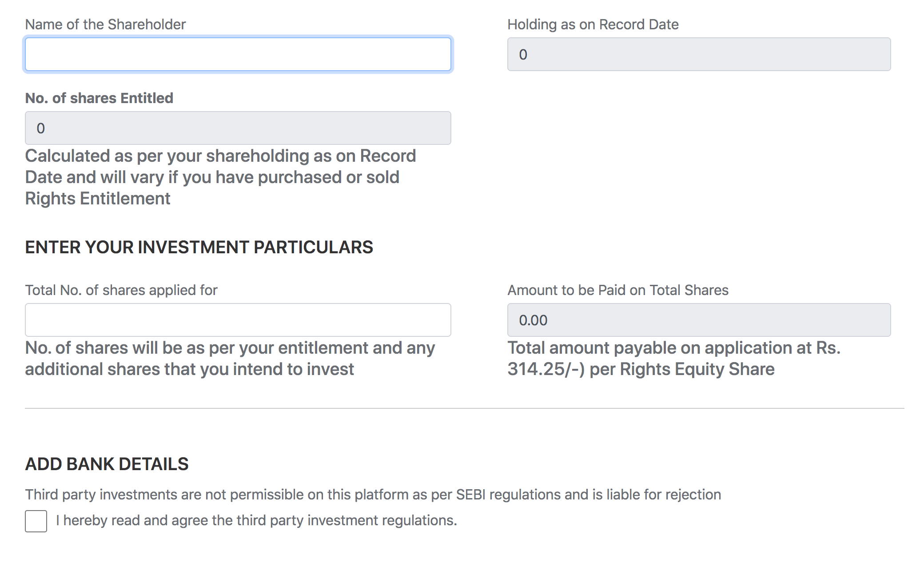Click the Amount to be Paid field showing 0.00
Viewport: 924px width, 567px height.
pos(699,320)
